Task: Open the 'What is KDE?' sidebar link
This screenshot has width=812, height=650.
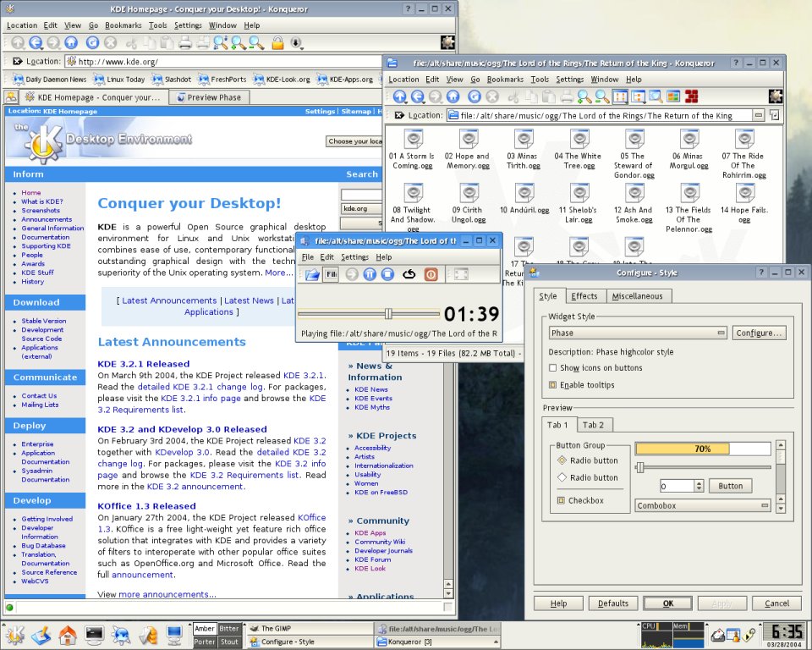Action: (42, 201)
